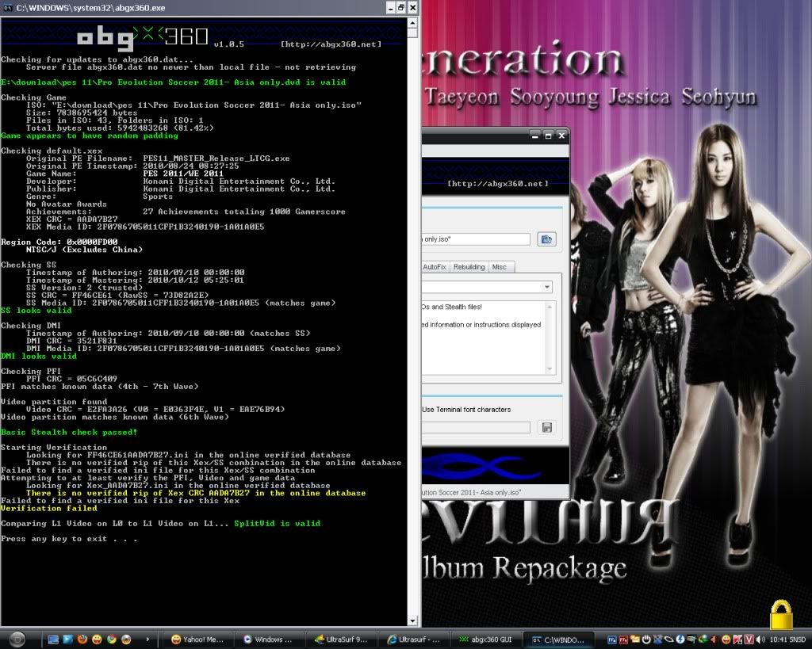Click 'Use Terminal font characters' option label
This screenshot has width=812, height=649.
(466, 410)
